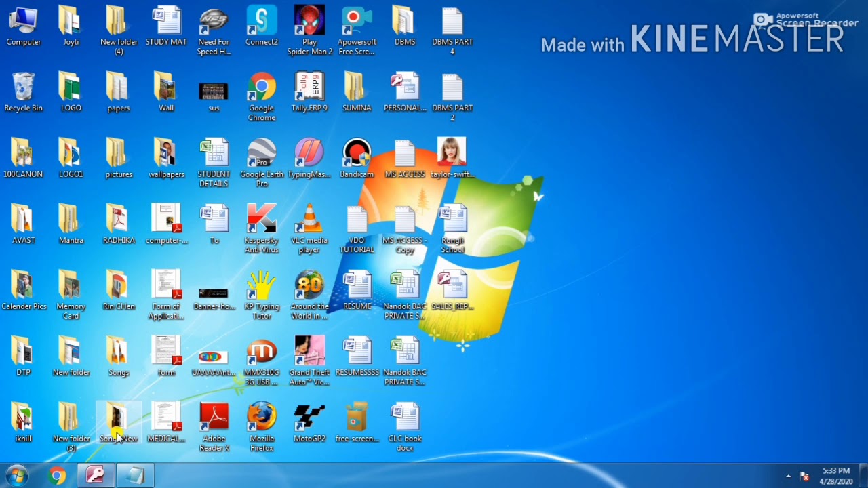The width and height of the screenshot is (868, 488).
Task: Select Play Spider-Man 2 shortcut
Action: [x=309, y=32]
